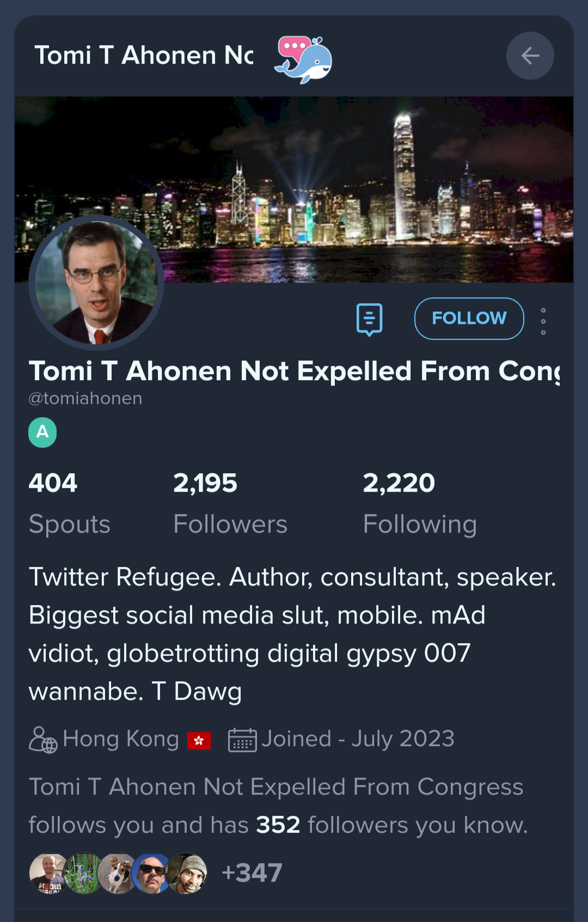Viewport: 588px width, 922px height.
Task: Select the sunglasses man avatar
Action: (152, 873)
